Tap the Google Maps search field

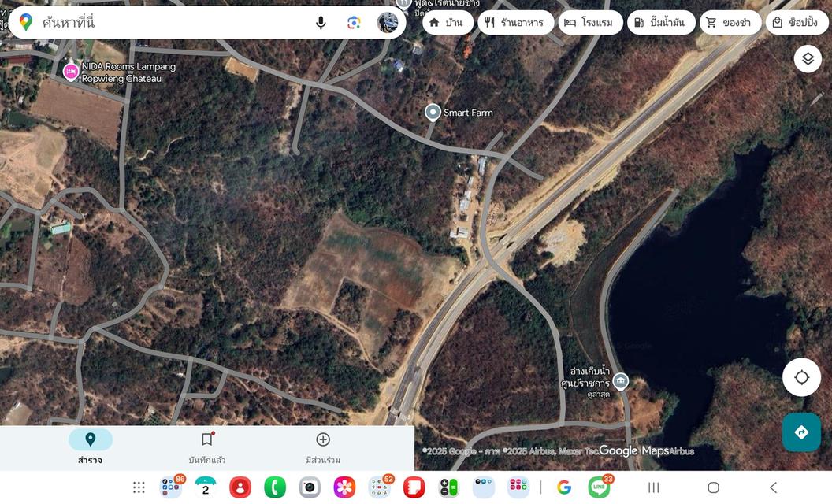pos(207,22)
